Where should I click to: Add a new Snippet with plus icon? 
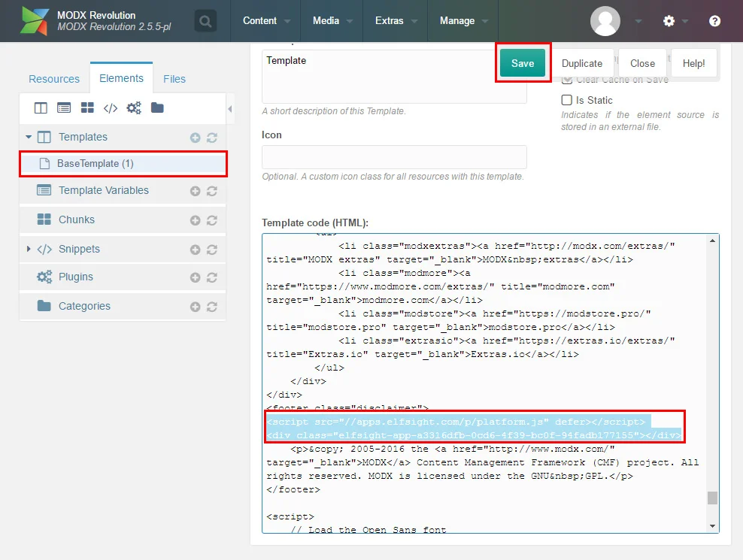point(196,250)
